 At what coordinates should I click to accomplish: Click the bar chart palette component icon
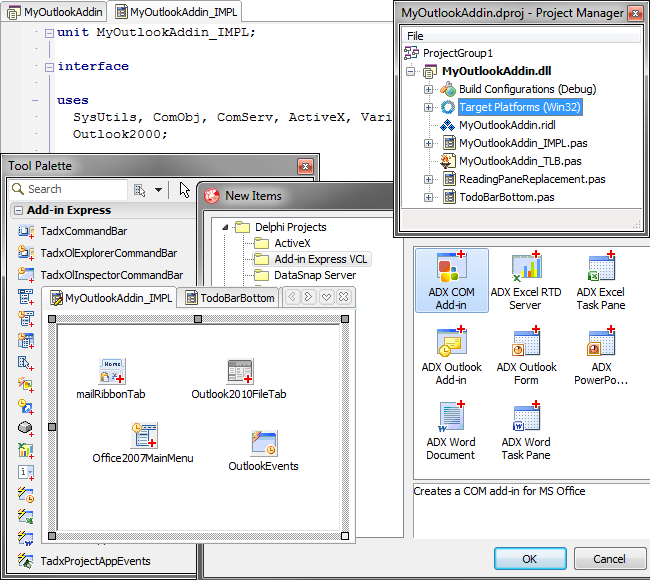point(26,450)
